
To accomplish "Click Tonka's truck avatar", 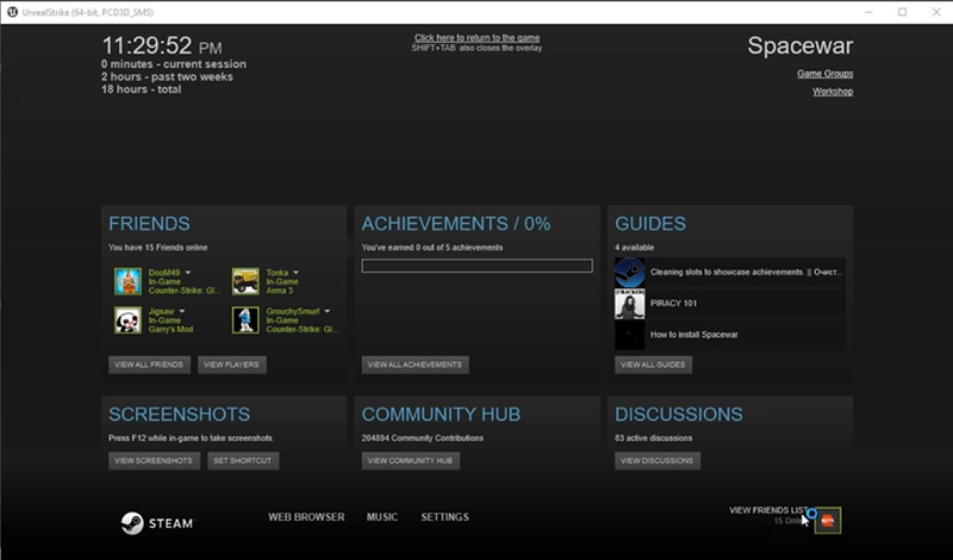I will click(246, 281).
